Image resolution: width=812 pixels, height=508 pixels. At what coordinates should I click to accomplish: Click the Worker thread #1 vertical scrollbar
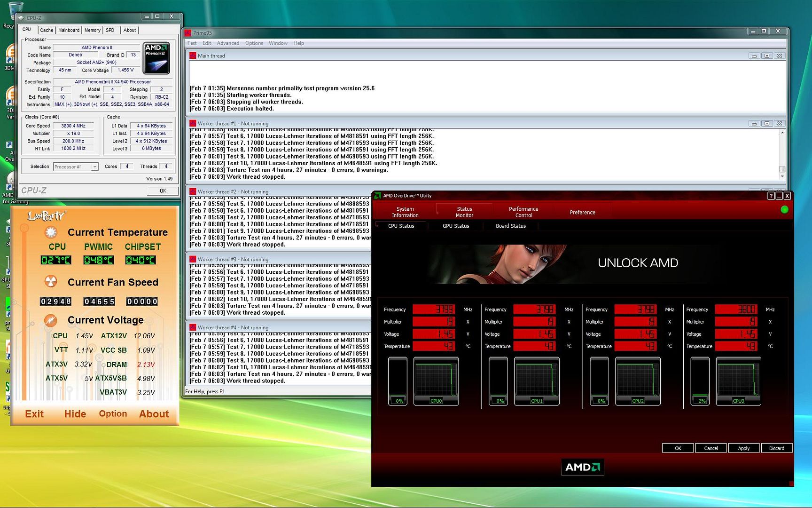point(782,154)
